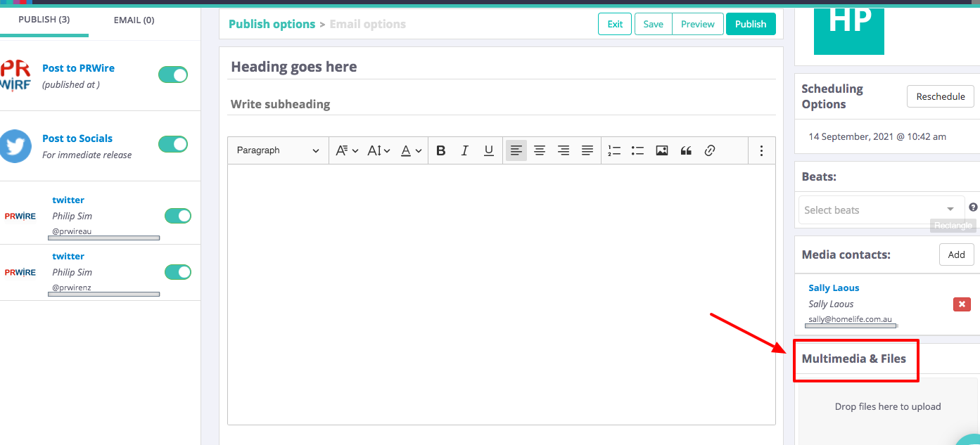This screenshot has height=445, width=980.
Task: Open the font color dropdown
Action: pos(411,150)
